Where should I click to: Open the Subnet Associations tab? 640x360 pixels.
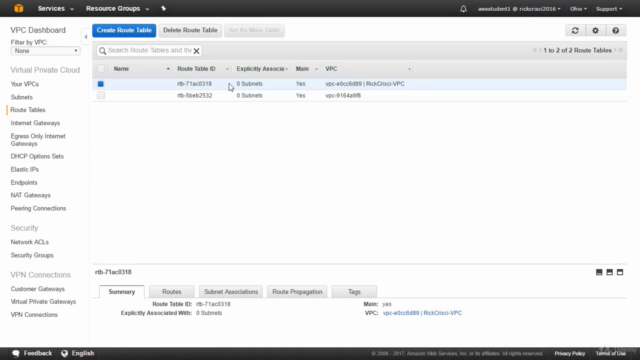coord(231,292)
